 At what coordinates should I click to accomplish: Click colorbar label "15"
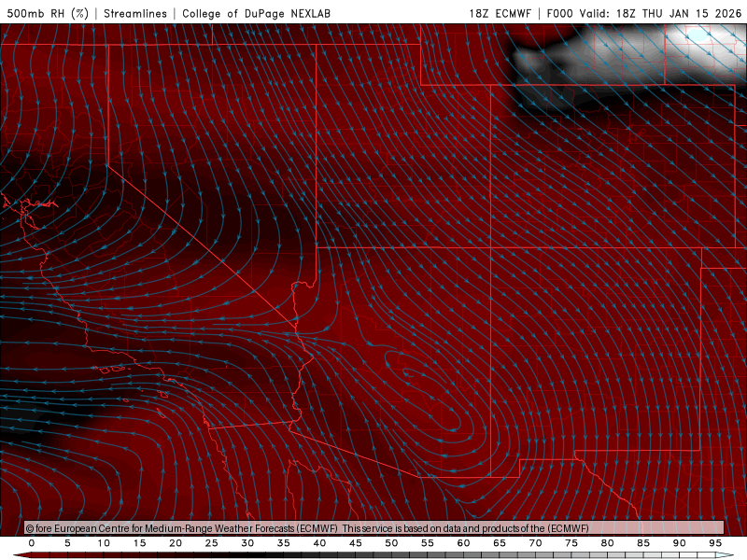pos(139,543)
